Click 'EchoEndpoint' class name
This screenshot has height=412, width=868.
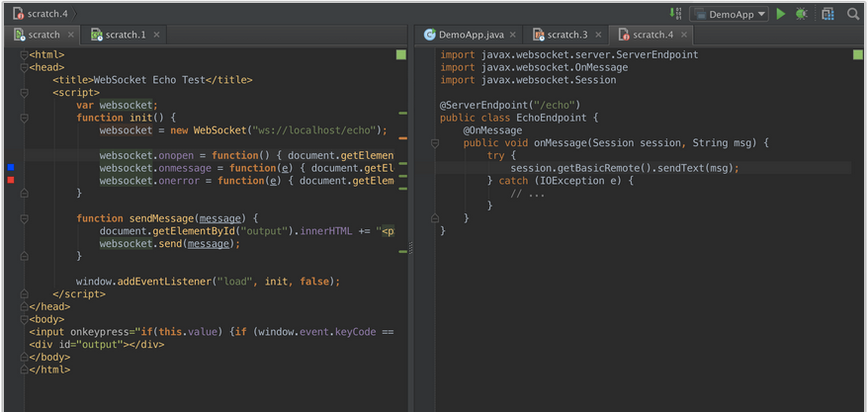point(552,118)
